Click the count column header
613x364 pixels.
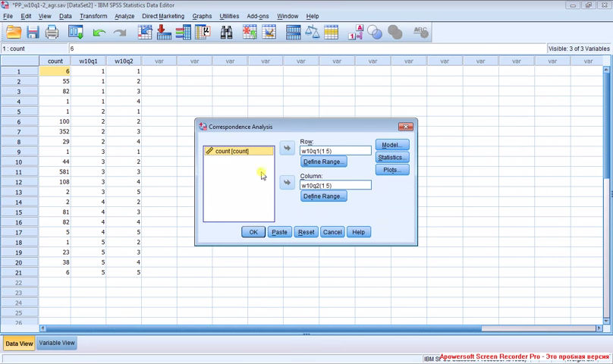point(55,61)
